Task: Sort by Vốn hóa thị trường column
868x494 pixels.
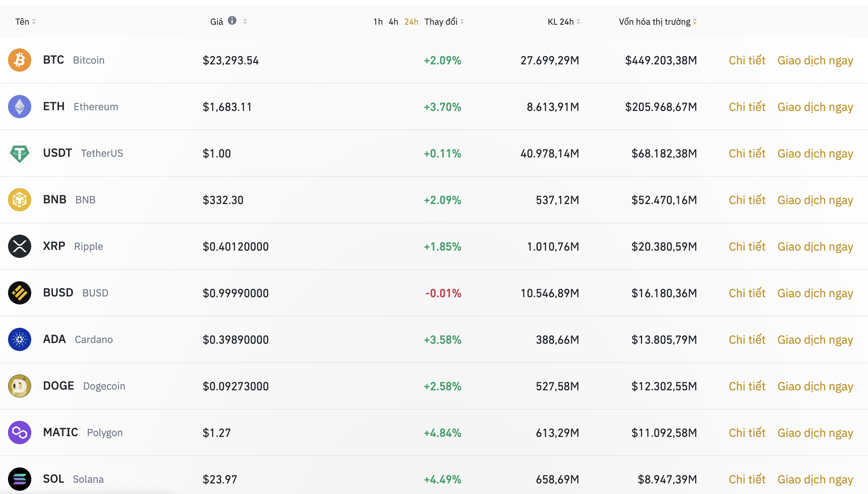Action: click(x=658, y=22)
